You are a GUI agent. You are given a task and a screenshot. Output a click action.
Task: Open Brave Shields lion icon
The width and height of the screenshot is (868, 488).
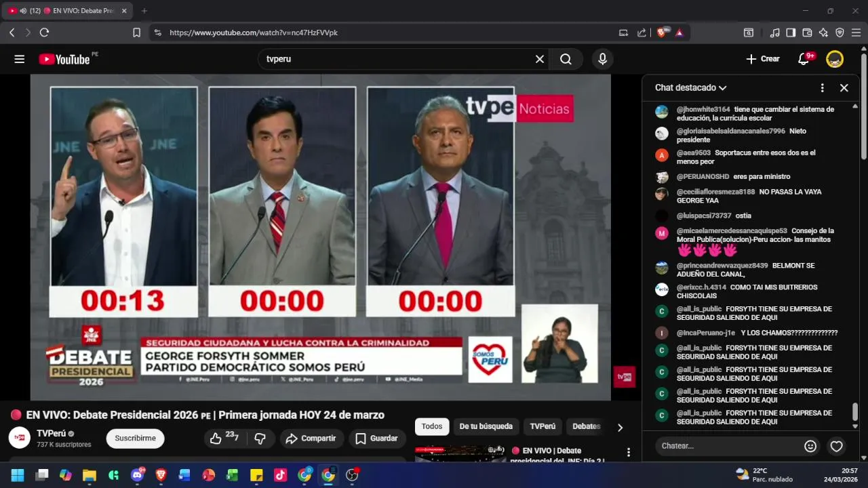point(662,33)
